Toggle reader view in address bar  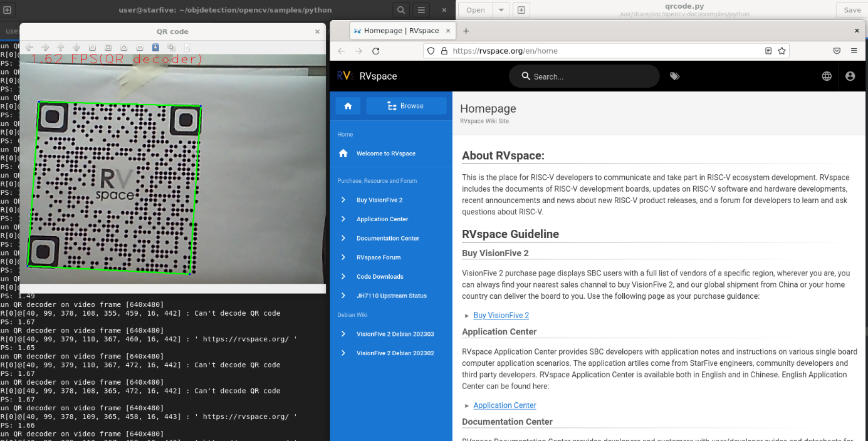pos(768,51)
